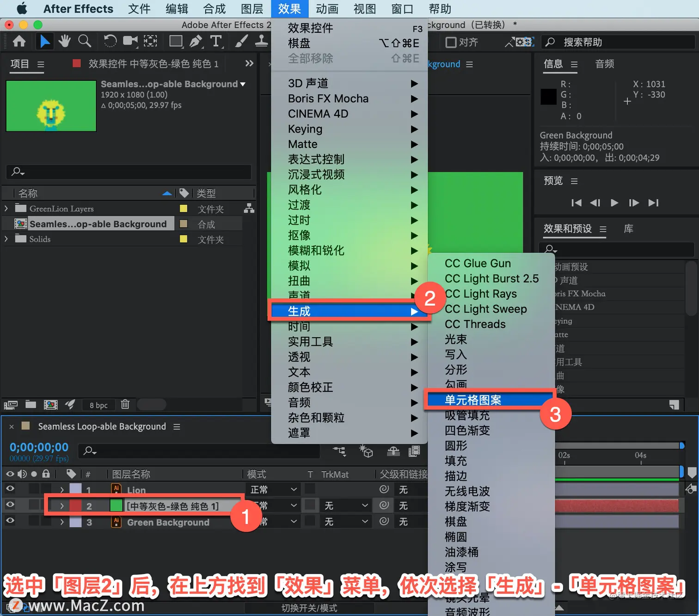Viewport: 699px width, 616px height.
Task: Open the composition name dropdown arrow in Project
Action: point(243,84)
